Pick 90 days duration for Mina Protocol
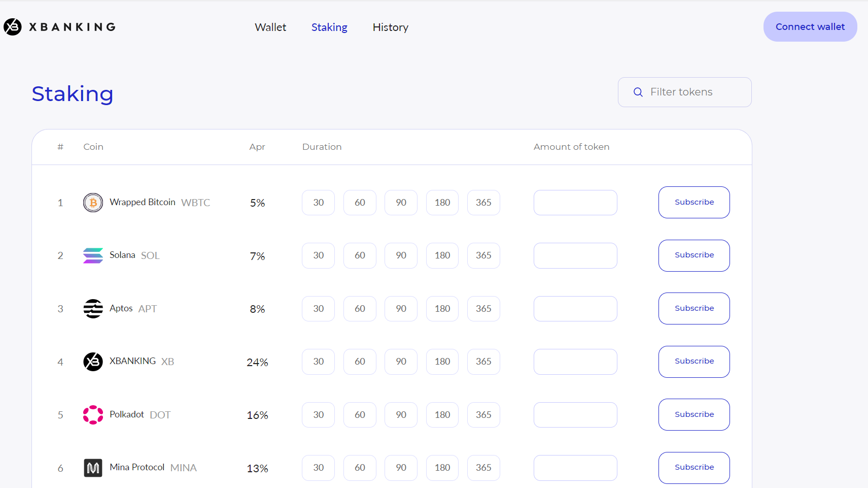868x488 pixels. (x=401, y=468)
